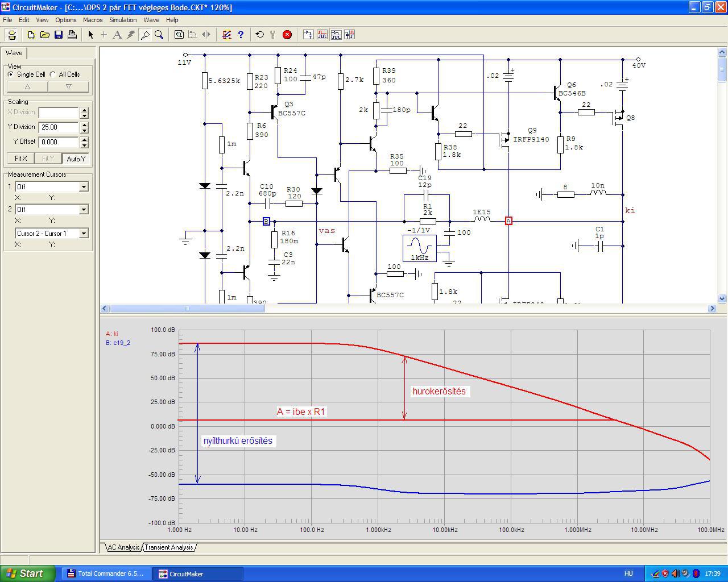Click the Reset simulation icon
Image resolution: width=728 pixels, height=582 pixels.
click(x=260, y=35)
